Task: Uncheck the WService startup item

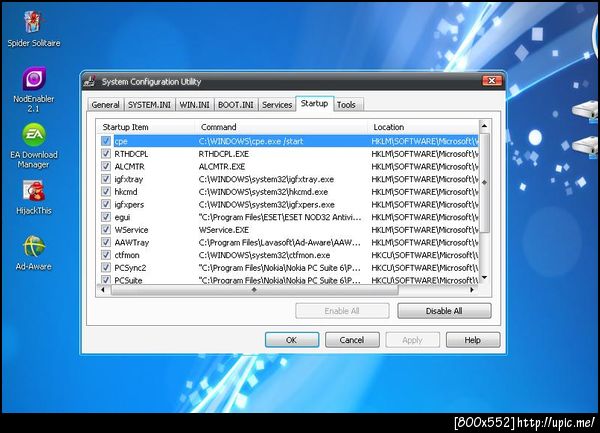Action: click(106, 230)
